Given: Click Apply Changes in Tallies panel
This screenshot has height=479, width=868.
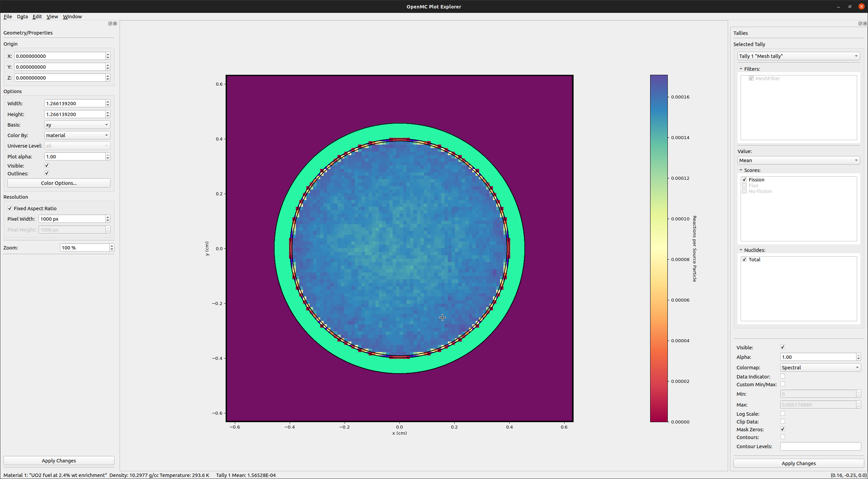Looking at the screenshot, I should coord(798,463).
